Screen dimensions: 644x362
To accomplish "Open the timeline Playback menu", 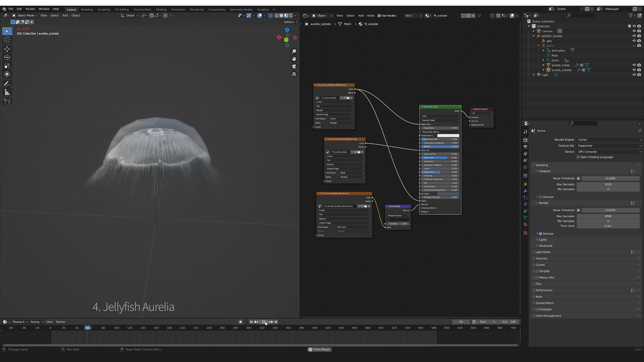I will click(x=20, y=322).
